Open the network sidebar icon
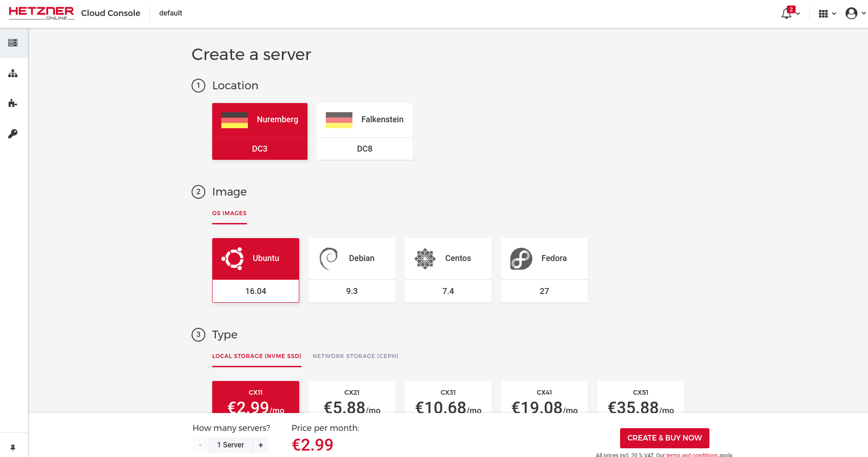868x457 pixels. [13, 73]
